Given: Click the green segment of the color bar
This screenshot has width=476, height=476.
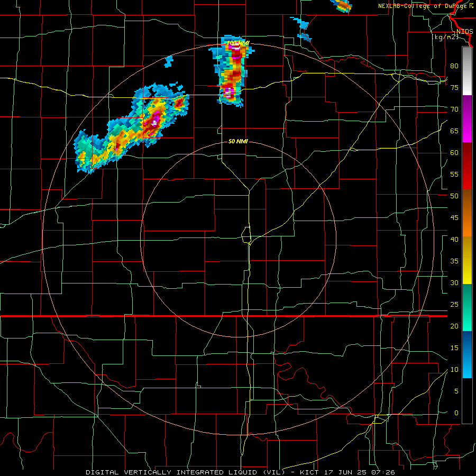Looking at the screenshot, I should pos(467,307).
